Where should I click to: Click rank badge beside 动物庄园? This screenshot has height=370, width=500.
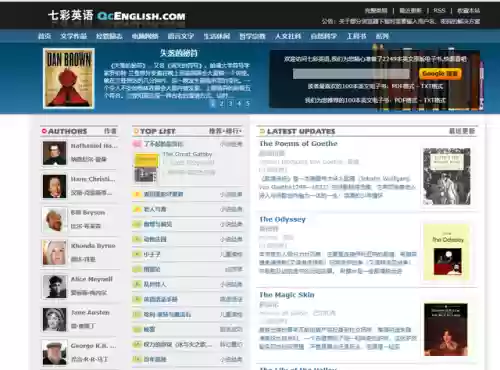[137, 239]
